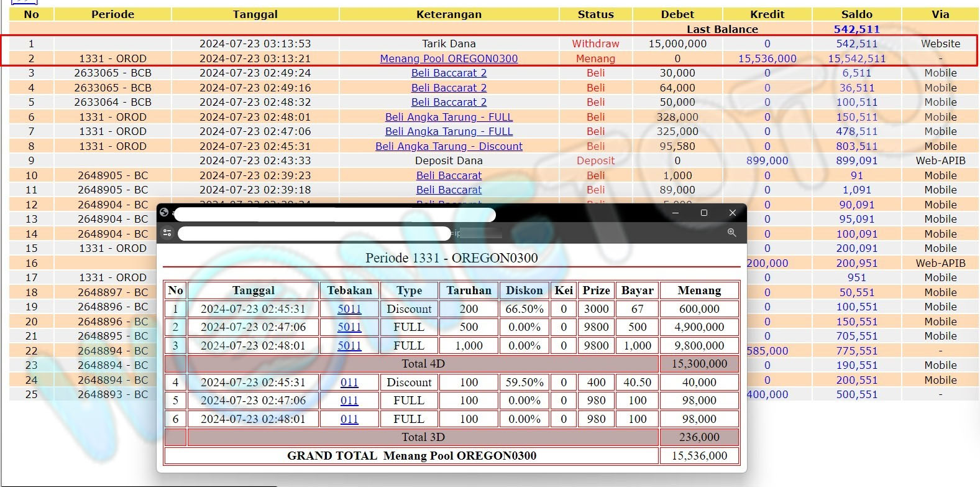This screenshot has width=980, height=487.
Task: Open Beli Baccarat 2 link at 02:48:32
Action: tap(449, 102)
